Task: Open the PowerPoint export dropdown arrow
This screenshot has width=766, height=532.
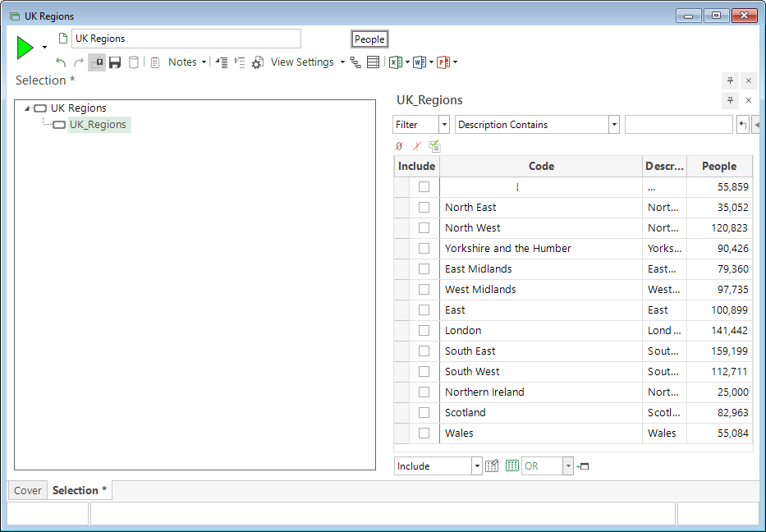Action: [456, 62]
